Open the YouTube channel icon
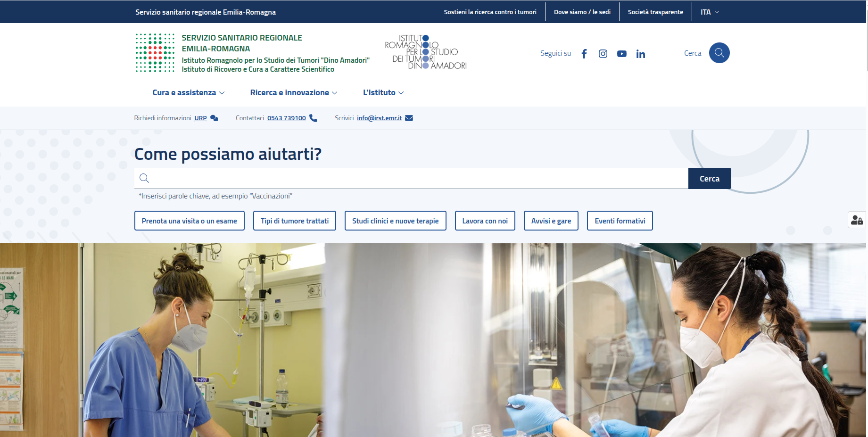The width and height of the screenshot is (868, 437). click(x=622, y=54)
